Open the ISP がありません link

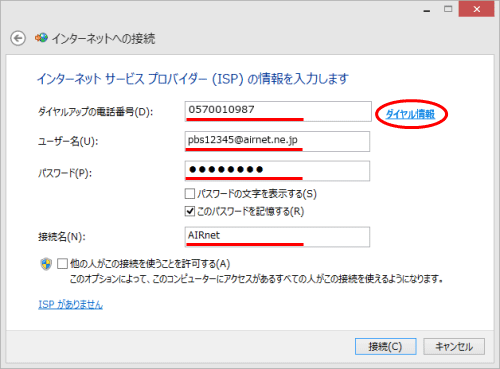pos(70,304)
